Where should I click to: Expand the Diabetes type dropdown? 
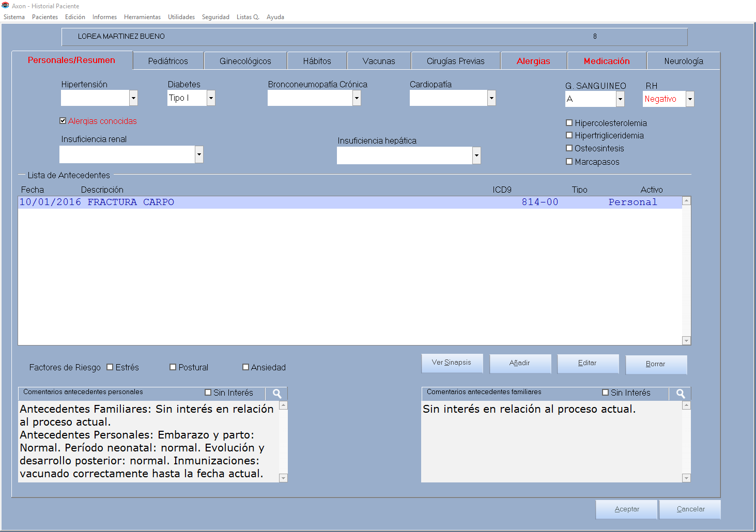coord(211,98)
